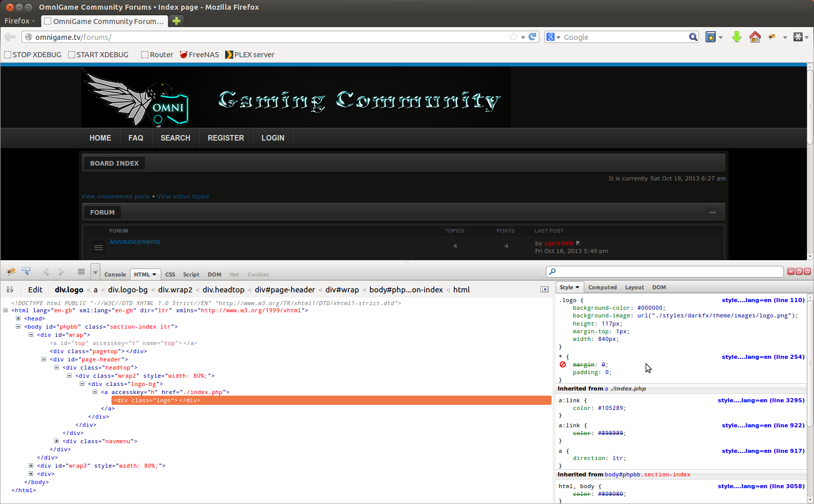
Task: Bookmark this page with the star
Action: coord(514,37)
